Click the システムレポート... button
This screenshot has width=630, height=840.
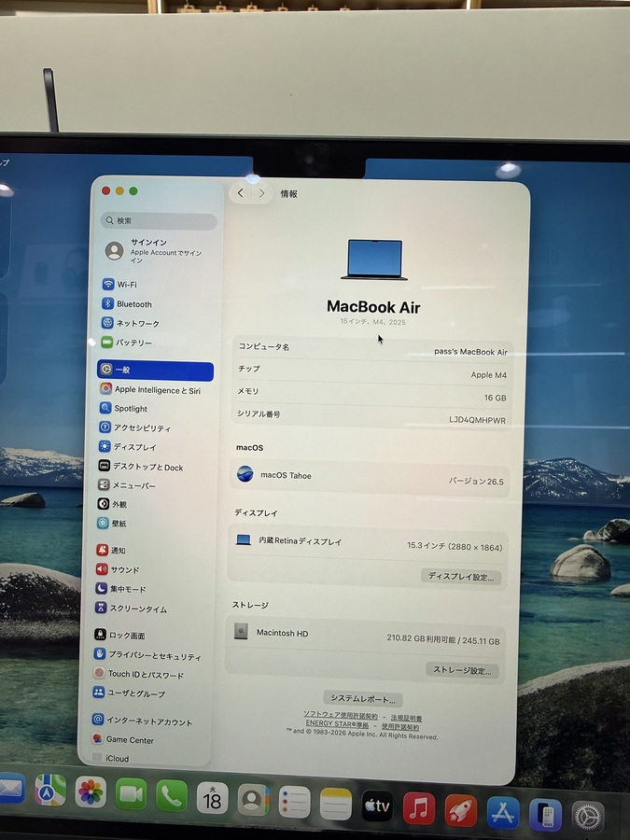(363, 698)
